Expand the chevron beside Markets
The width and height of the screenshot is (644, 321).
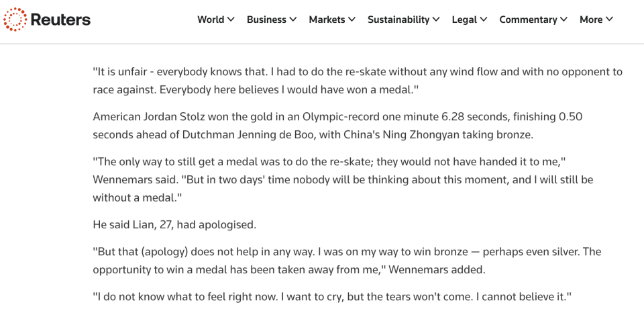tap(352, 19)
